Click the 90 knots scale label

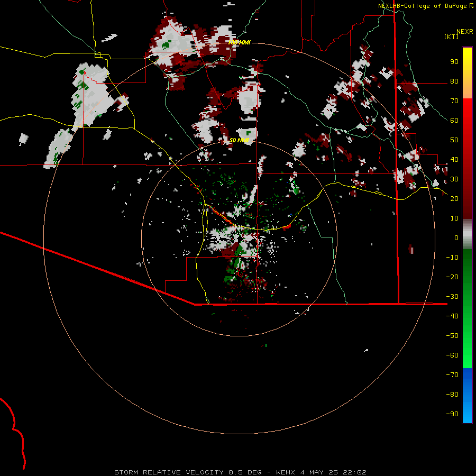[454, 62]
